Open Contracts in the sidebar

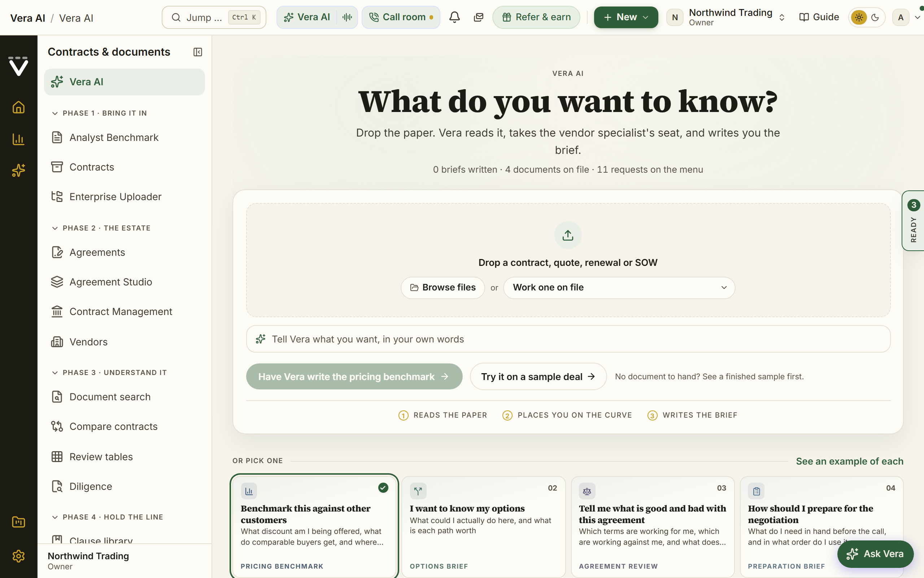(x=125, y=167)
